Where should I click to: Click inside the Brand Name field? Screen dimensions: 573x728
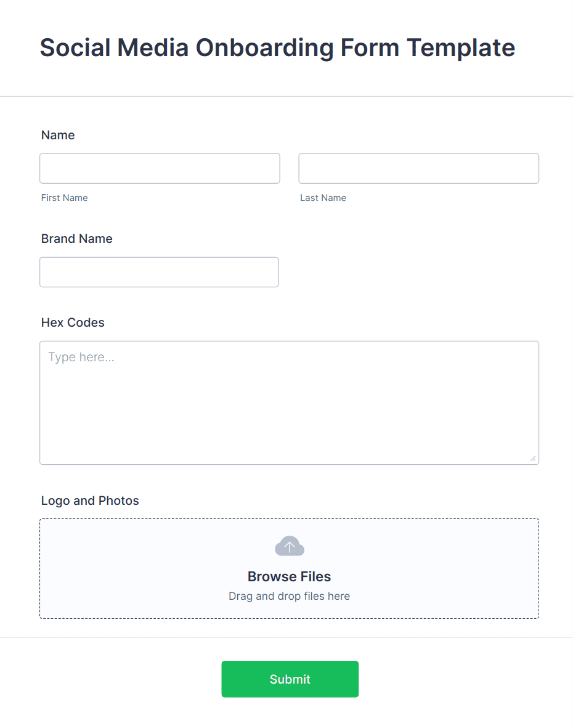(159, 272)
